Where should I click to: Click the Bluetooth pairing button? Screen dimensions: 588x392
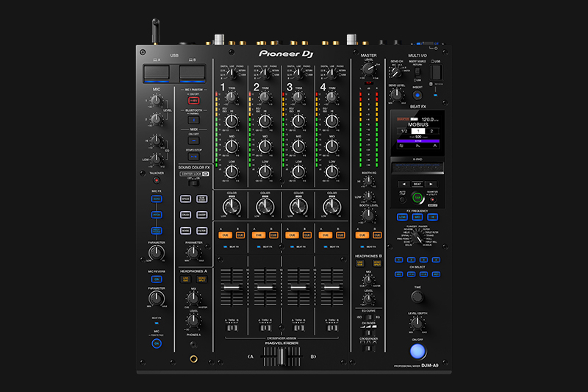point(193,120)
